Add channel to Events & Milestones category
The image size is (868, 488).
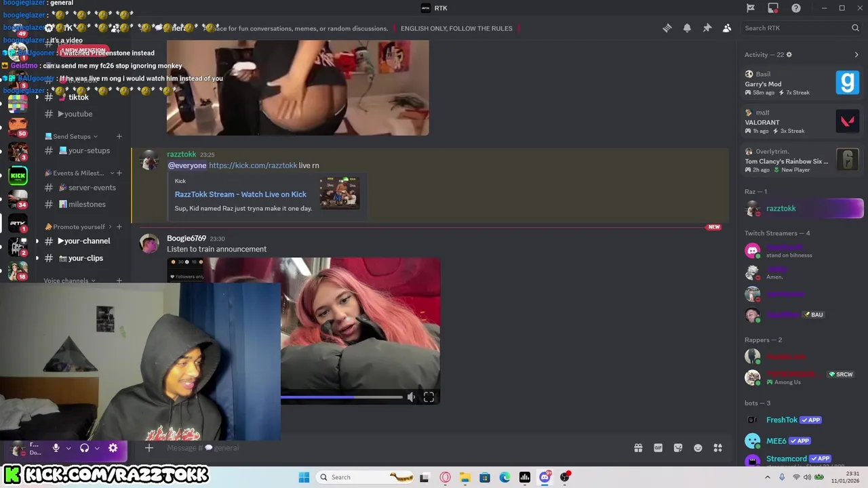click(119, 173)
